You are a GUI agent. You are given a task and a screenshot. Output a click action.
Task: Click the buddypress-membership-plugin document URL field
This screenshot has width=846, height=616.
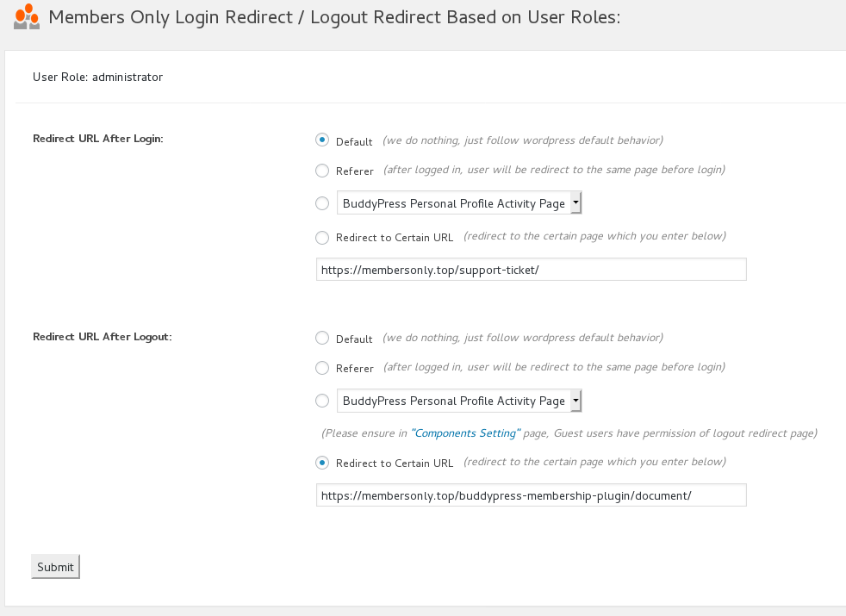pyautogui.click(x=531, y=495)
